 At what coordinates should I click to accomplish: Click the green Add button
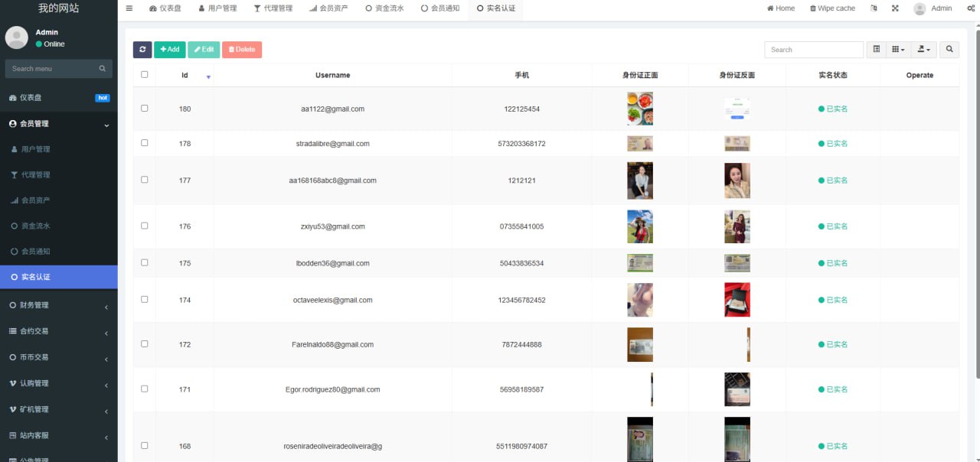(170, 50)
